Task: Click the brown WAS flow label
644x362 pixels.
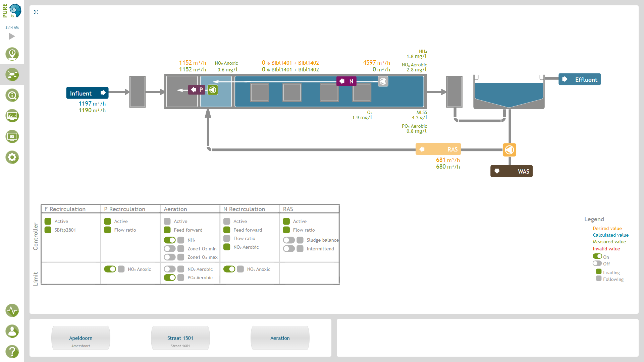Action: (x=511, y=171)
